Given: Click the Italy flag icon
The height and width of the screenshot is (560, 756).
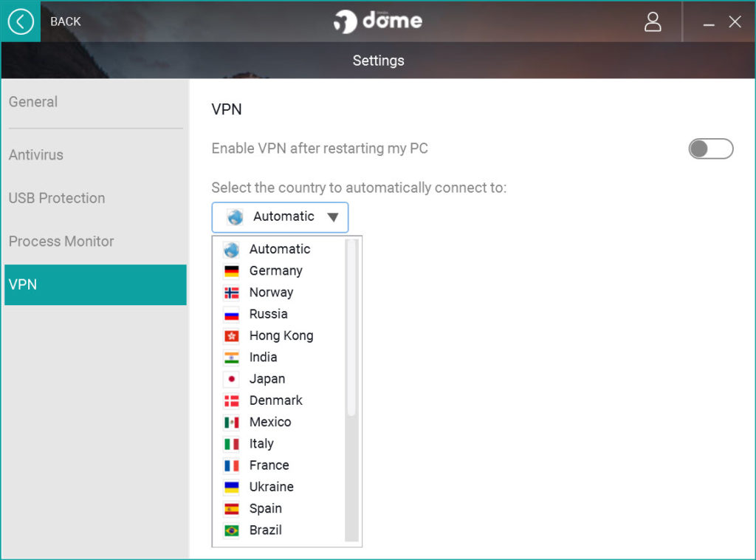Looking at the screenshot, I should [x=231, y=444].
